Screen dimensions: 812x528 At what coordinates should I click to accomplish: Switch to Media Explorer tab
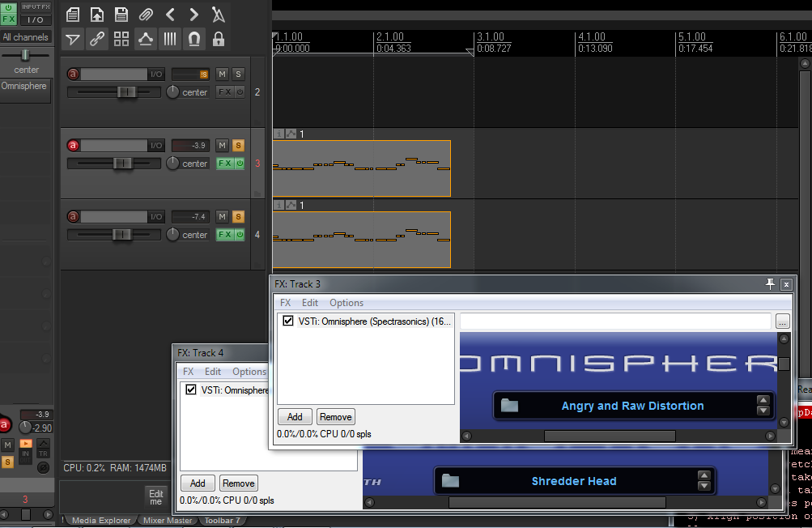tap(101, 520)
